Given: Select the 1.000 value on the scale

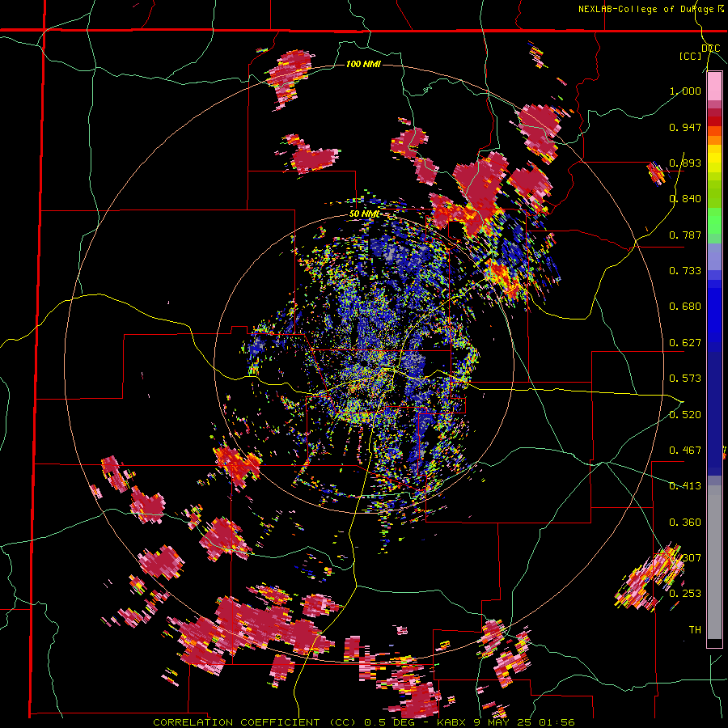Looking at the screenshot, I should (685, 91).
